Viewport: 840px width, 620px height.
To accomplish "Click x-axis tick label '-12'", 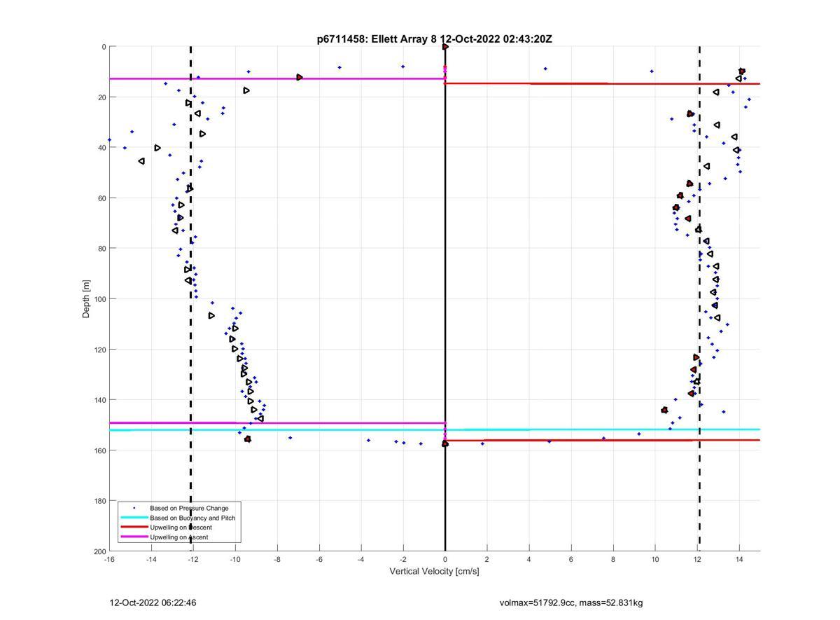I will pos(193,559).
